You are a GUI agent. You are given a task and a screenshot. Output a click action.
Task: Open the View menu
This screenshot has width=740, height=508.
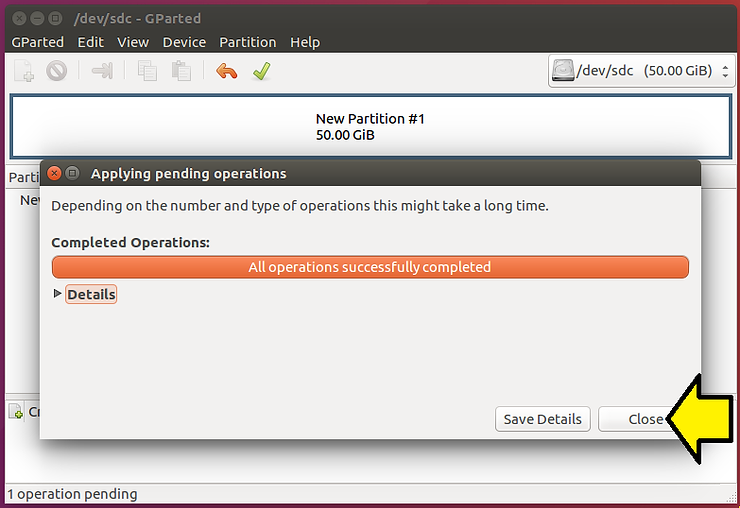[133, 42]
